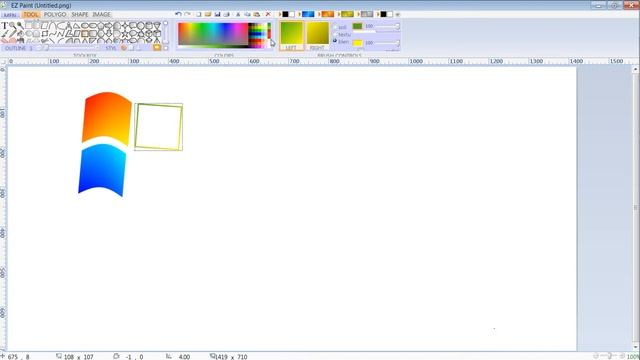Select the five-point star shape tool
Viewport: 640px width, 360px height.
(124, 34)
